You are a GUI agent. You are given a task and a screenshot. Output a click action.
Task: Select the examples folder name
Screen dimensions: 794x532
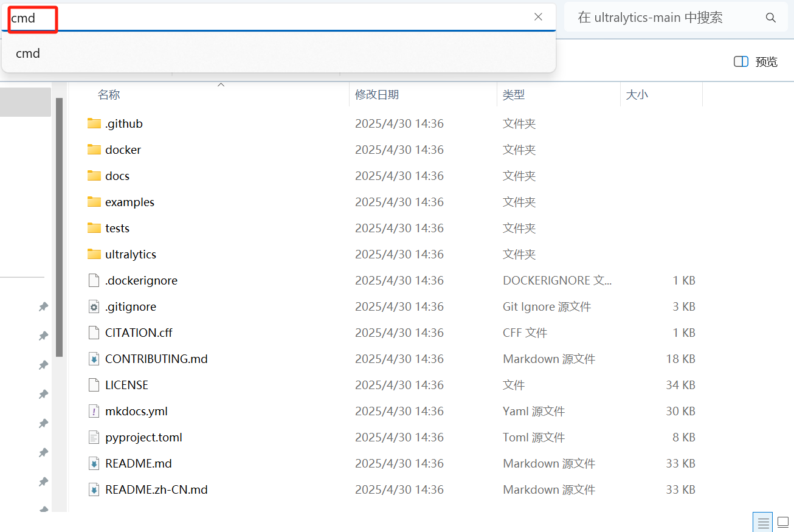pyautogui.click(x=129, y=202)
